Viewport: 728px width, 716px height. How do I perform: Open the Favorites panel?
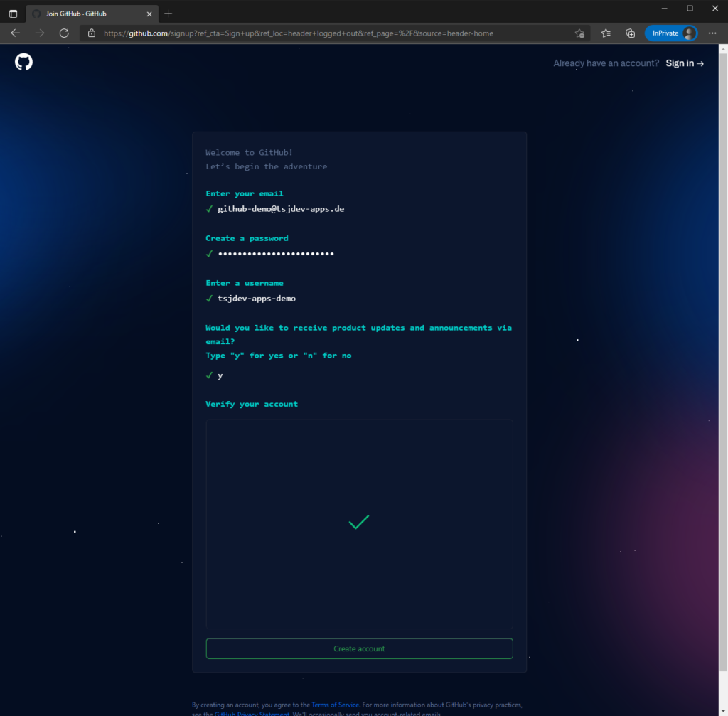[x=606, y=33]
